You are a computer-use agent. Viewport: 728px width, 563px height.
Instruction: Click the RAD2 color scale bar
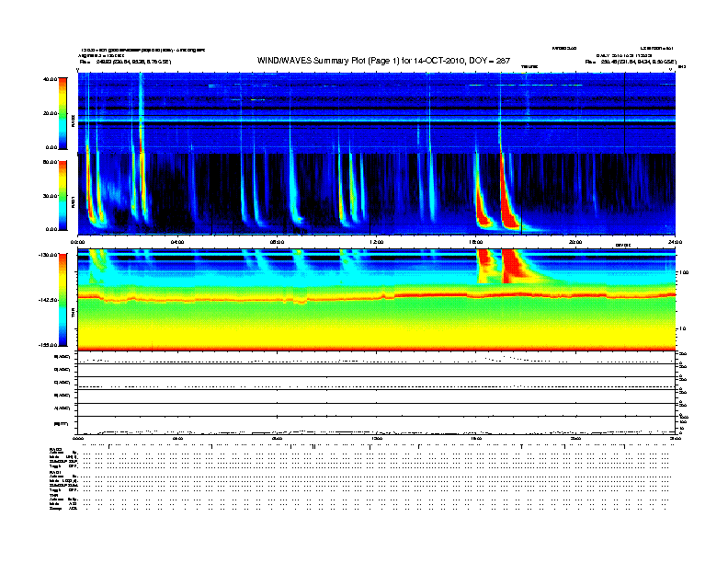tap(63, 113)
